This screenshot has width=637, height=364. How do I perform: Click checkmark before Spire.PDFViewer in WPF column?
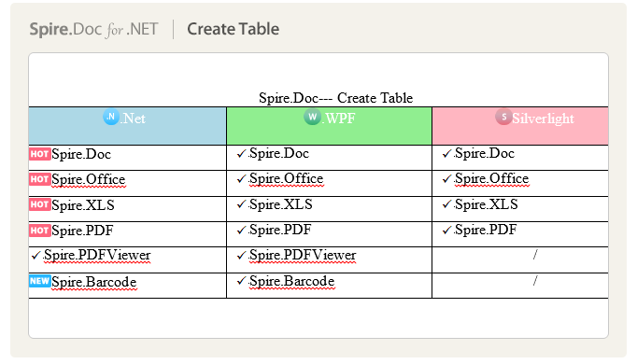tap(242, 255)
